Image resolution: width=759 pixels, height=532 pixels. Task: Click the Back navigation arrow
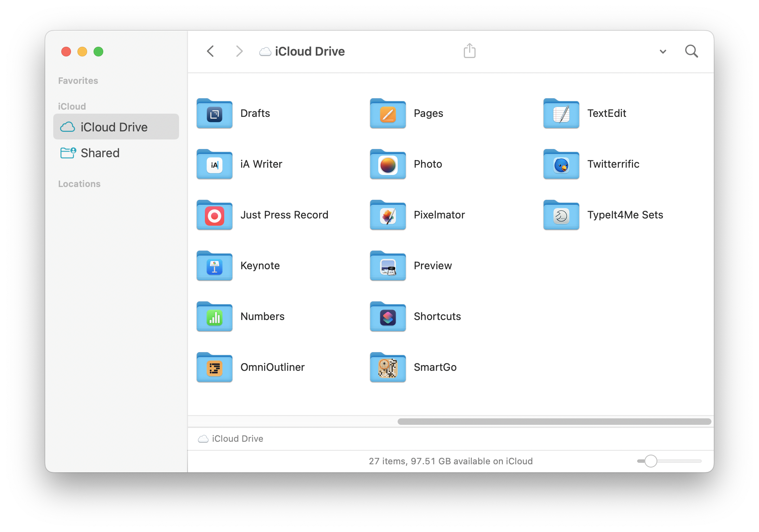point(210,51)
